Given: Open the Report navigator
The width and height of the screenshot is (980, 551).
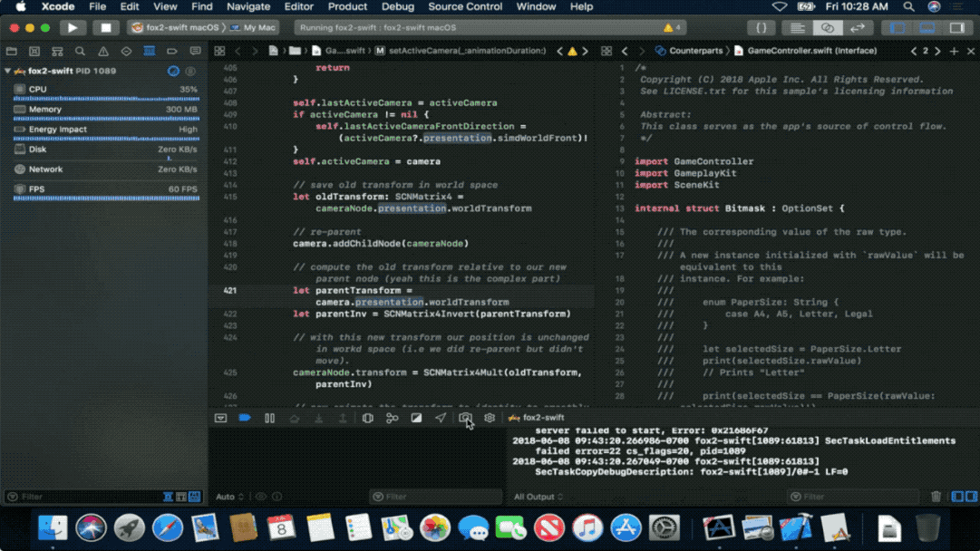Looking at the screenshot, I should pyautogui.click(x=195, y=52).
